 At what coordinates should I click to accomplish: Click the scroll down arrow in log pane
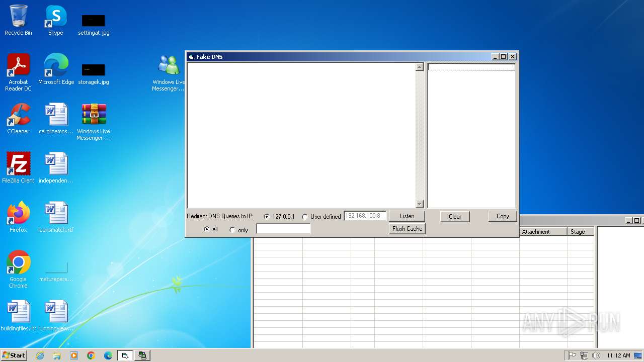[x=420, y=204]
